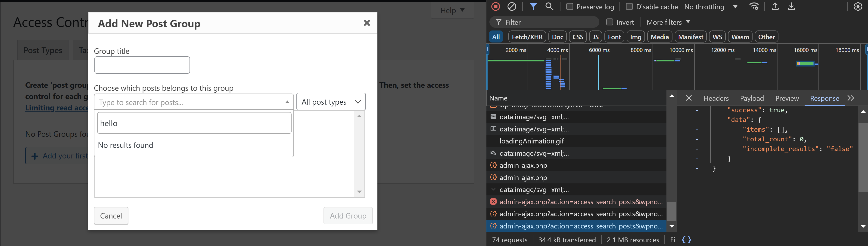Open the Help dropdown tab

pos(453,10)
